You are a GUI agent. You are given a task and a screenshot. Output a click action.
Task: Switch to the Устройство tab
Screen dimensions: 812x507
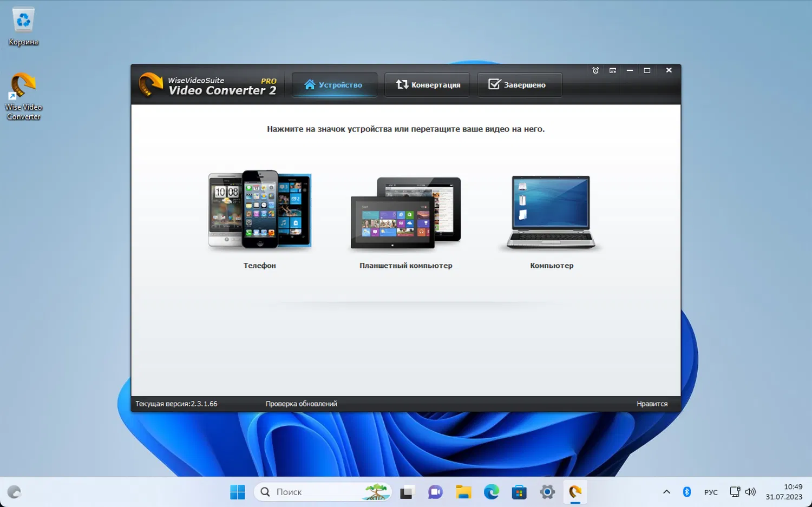click(x=334, y=85)
